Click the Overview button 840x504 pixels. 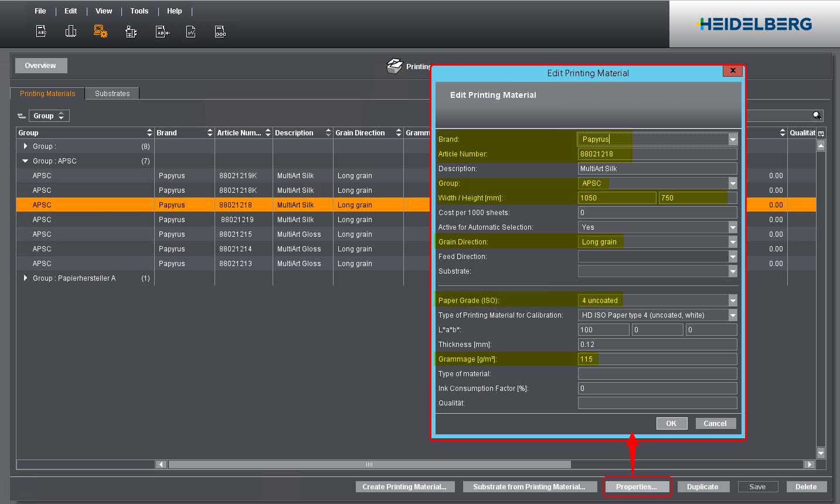[40, 66]
